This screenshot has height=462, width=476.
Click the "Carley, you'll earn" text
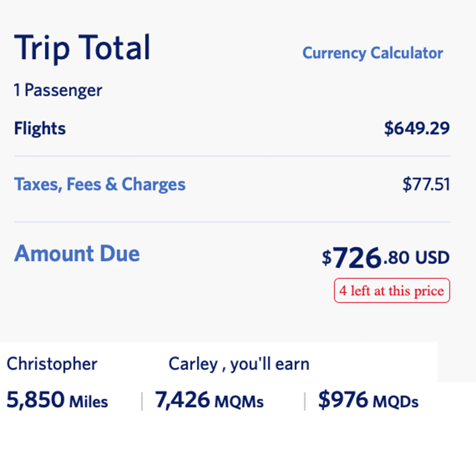[239, 364]
